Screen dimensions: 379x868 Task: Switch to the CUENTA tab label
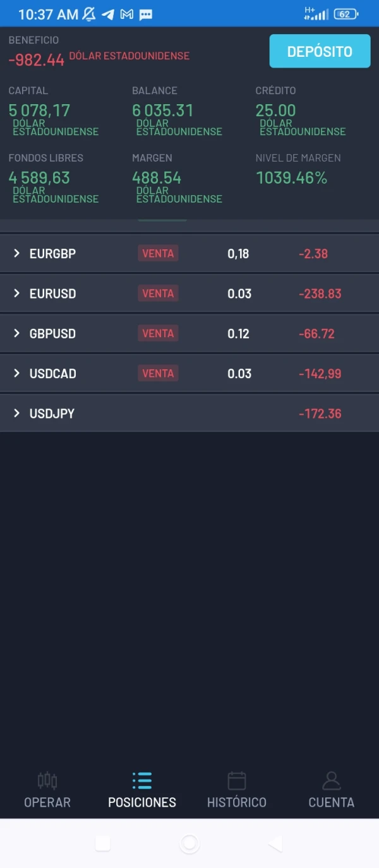click(331, 802)
